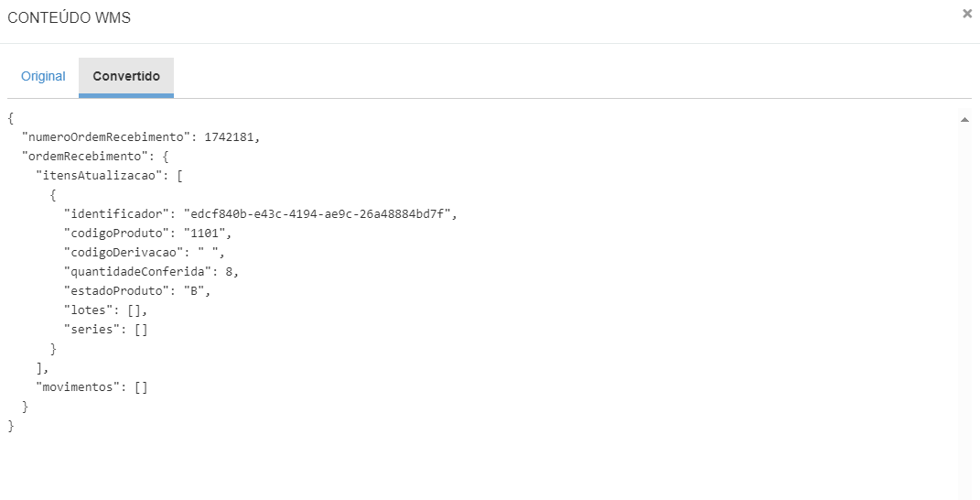Click the CONTEÚDO WMS dialog title
This screenshot has width=980, height=500.
tap(69, 18)
